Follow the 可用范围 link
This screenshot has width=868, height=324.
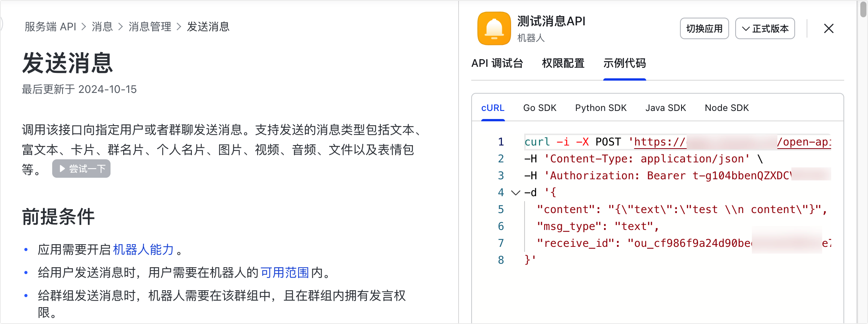(x=284, y=273)
